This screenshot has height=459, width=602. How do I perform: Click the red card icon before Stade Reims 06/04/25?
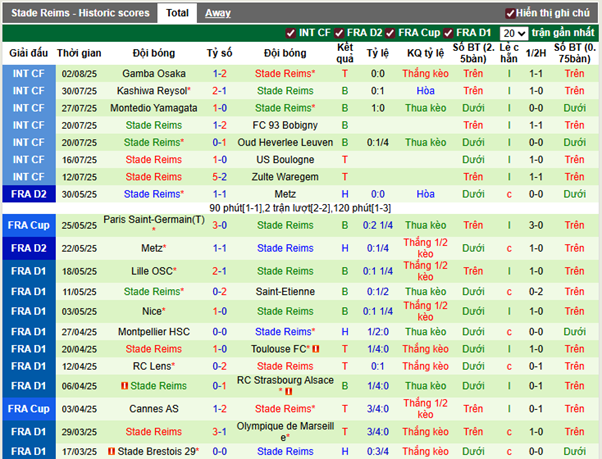pos(124,385)
